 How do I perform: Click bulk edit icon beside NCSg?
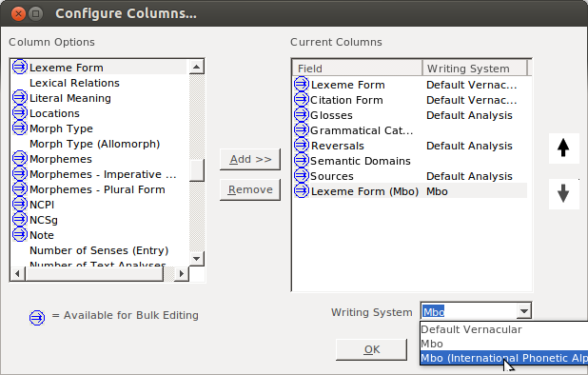pyautogui.click(x=19, y=219)
